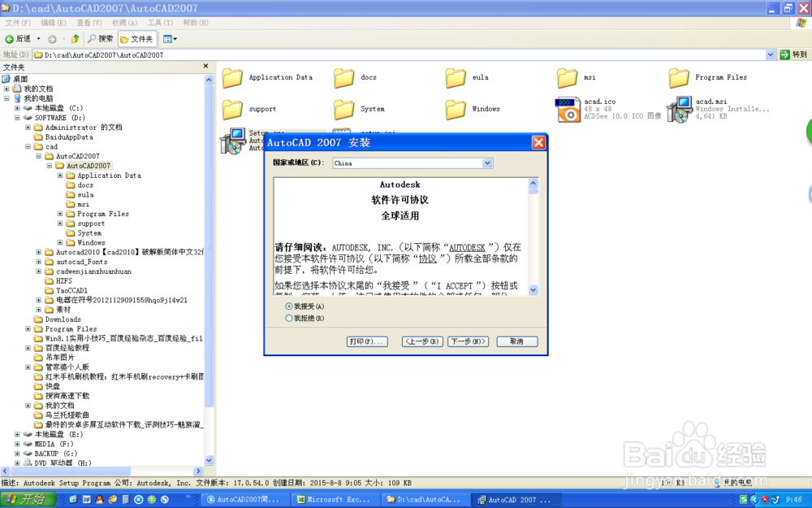Open the Tools menu

[160, 23]
